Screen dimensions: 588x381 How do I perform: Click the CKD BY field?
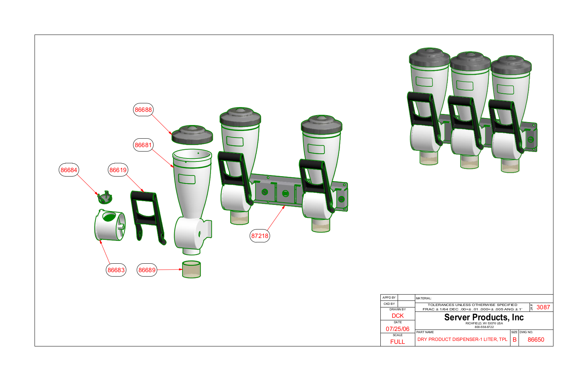click(x=398, y=304)
